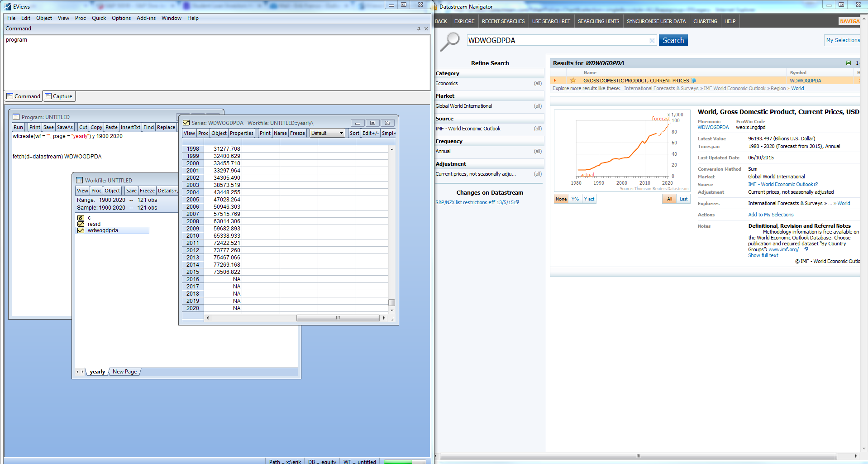Click InsertTxt in program toolbar
Image resolution: width=868 pixels, height=464 pixels.
tap(130, 127)
